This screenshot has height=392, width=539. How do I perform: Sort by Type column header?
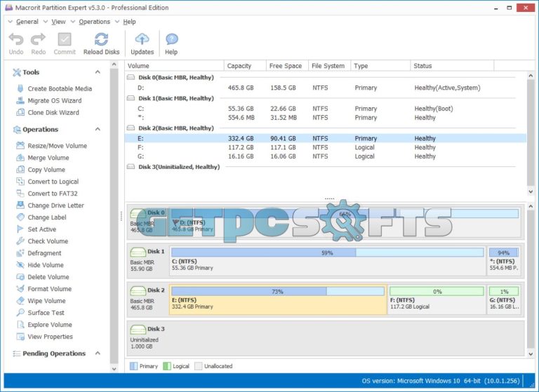click(380, 66)
